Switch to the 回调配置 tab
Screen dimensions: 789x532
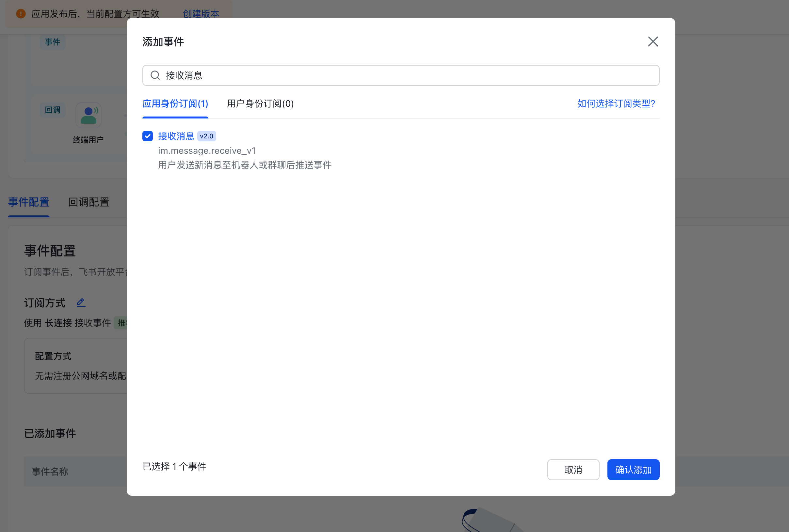(x=89, y=202)
